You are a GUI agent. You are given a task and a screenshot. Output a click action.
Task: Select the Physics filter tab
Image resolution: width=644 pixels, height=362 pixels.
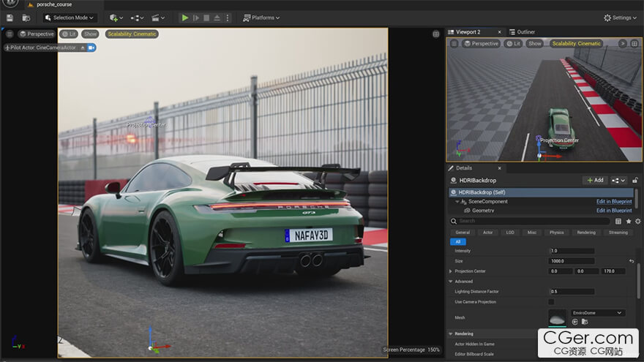[556, 233]
